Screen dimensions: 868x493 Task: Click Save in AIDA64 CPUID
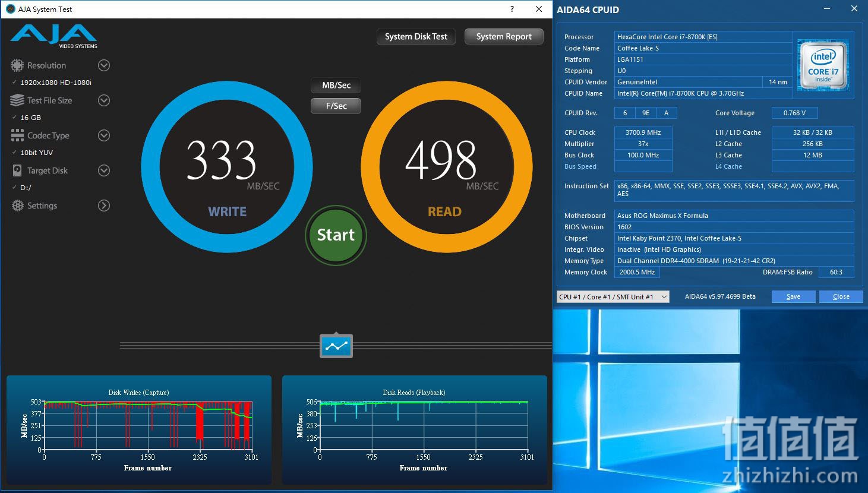[x=793, y=296]
